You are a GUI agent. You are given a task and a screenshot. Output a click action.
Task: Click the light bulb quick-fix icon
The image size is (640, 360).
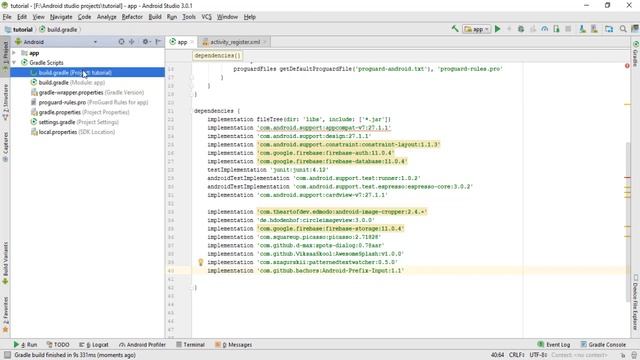click(x=200, y=262)
